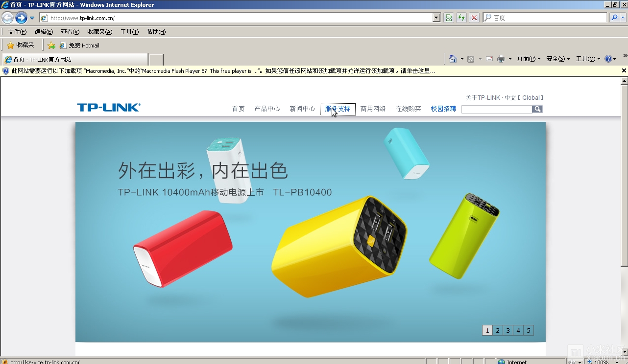Expand the address bar URL dropdown
628x364 pixels.
436,18
